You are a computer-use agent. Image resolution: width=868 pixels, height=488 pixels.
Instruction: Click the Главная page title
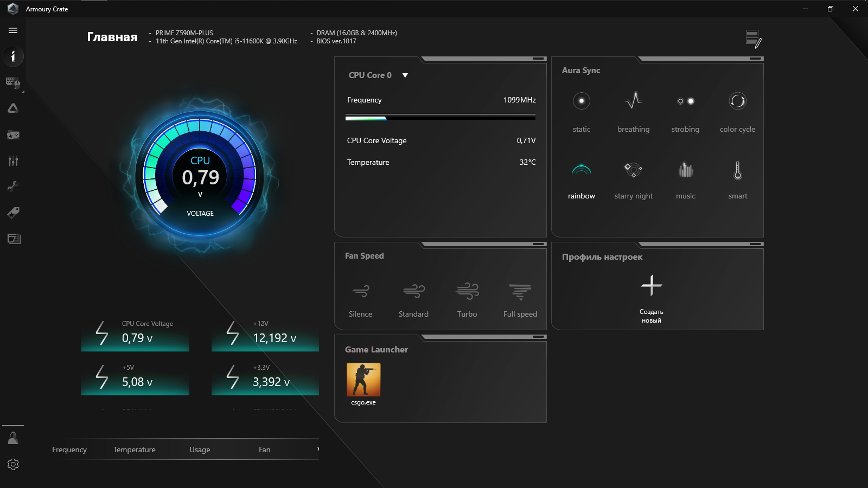[112, 37]
